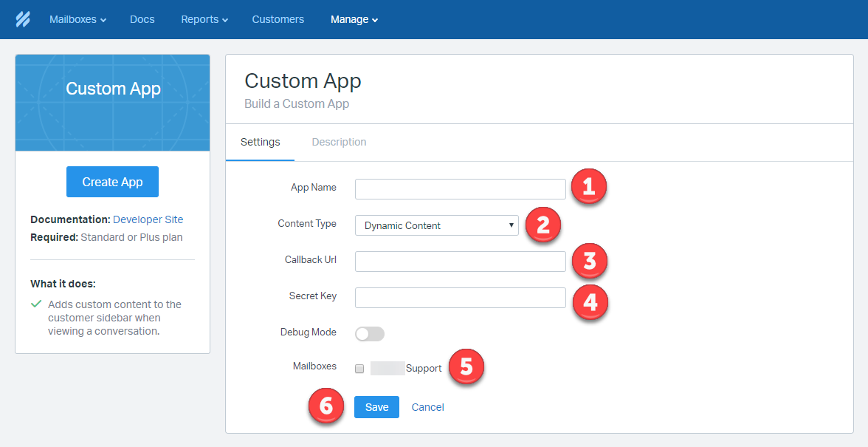Viewport: 868px width, 447px height.
Task: Open the Developer Site link
Action: 148,219
